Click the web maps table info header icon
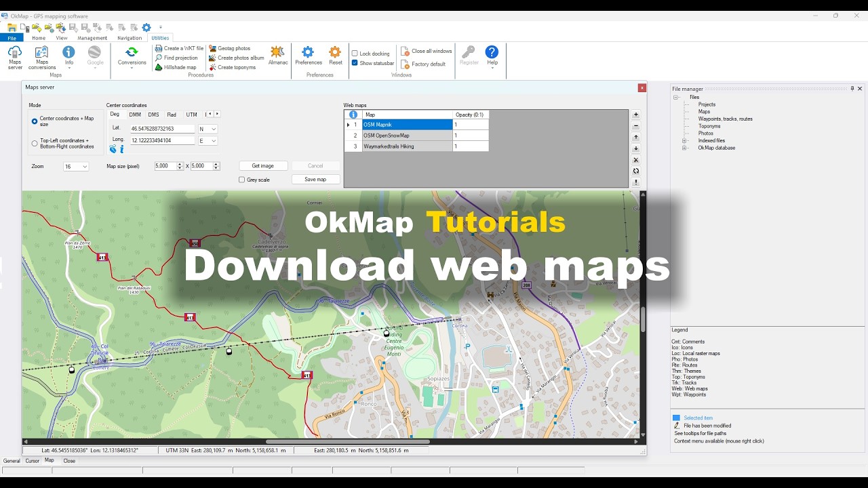 coord(353,115)
